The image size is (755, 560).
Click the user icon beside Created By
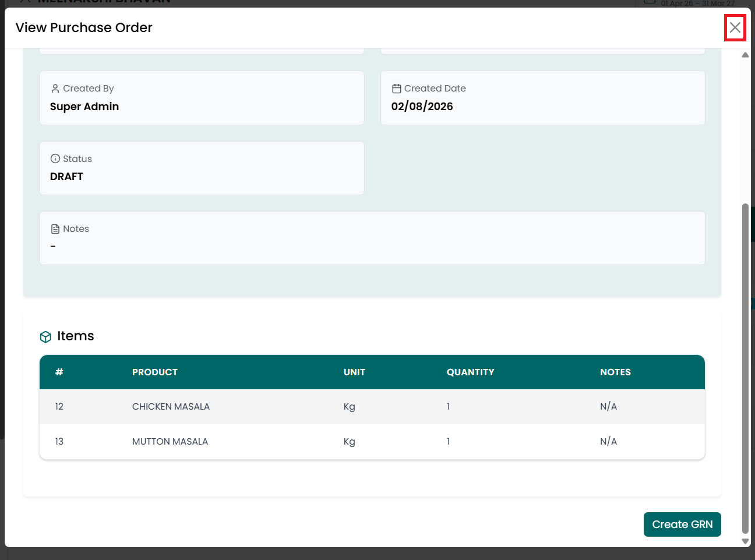point(55,89)
